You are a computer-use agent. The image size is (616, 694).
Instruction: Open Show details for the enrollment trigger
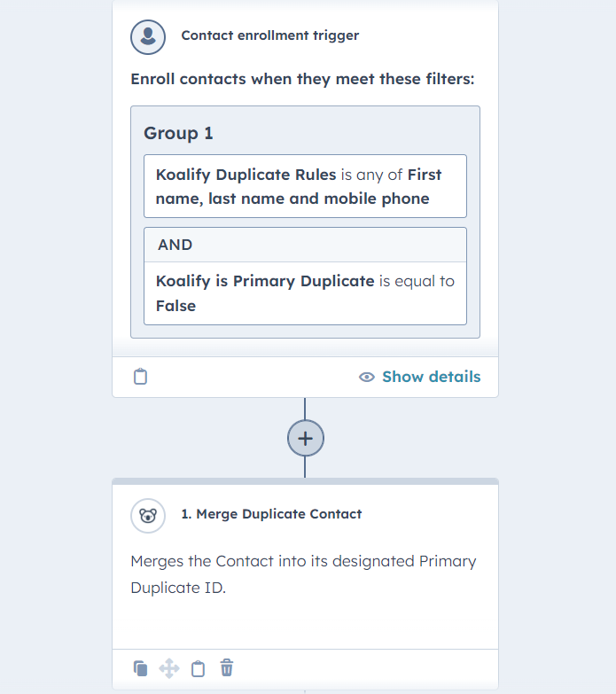coord(431,377)
